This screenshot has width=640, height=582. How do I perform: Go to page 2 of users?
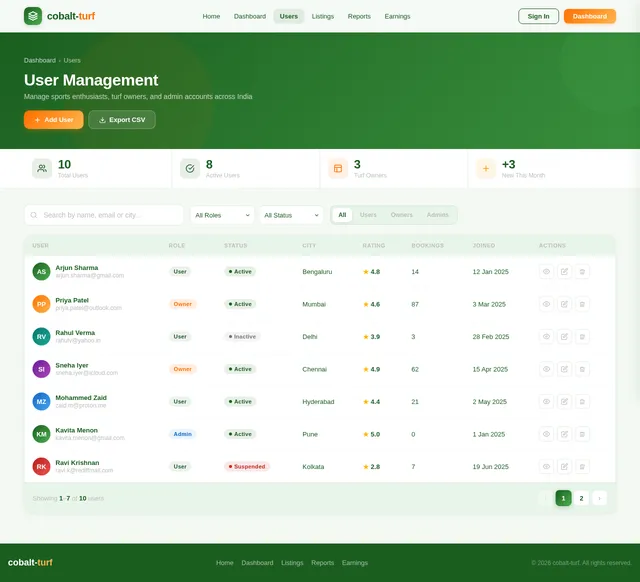(581, 498)
